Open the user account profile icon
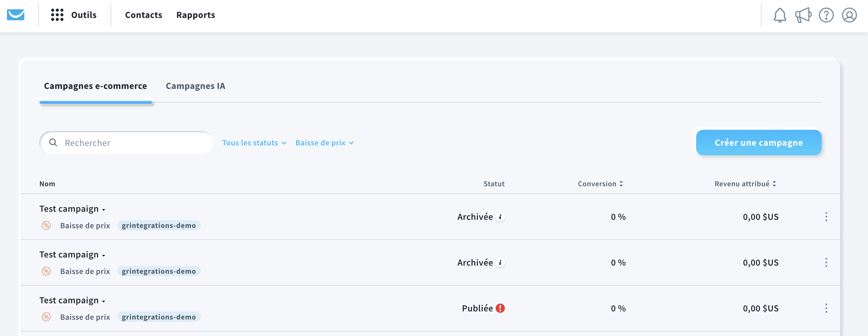Viewport: 868px width, 336px height. click(849, 16)
